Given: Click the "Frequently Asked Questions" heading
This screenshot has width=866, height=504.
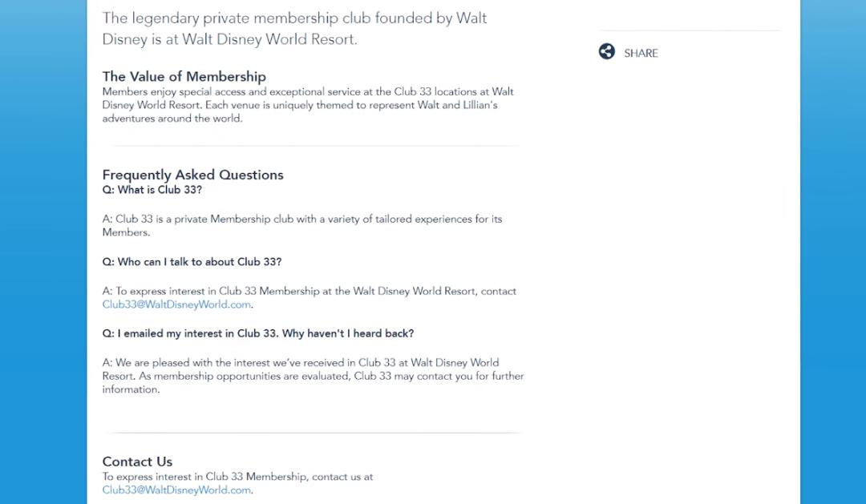Looking at the screenshot, I should click(x=192, y=175).
